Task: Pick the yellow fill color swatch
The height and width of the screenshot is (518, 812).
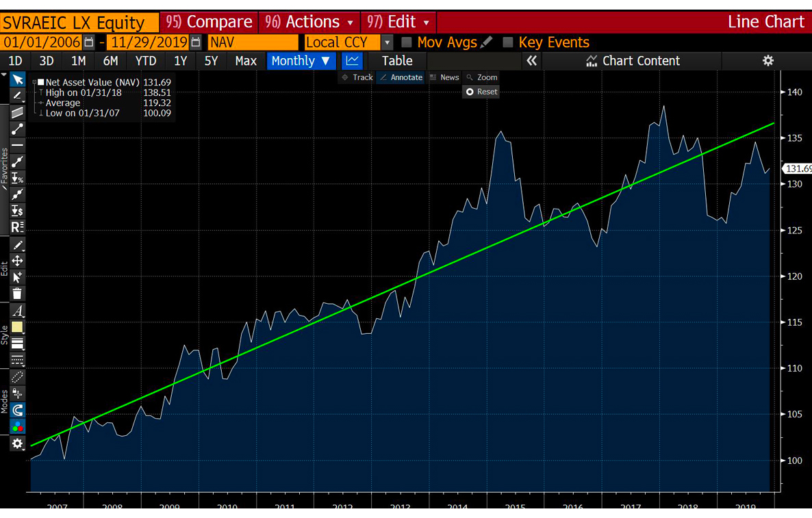Action: 18,327
